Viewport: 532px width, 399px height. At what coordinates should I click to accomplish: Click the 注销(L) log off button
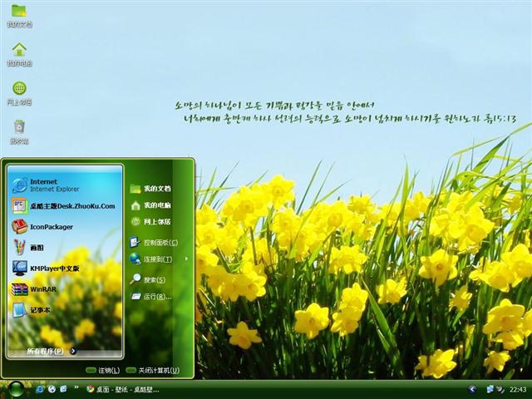click(x=102, y=371)
